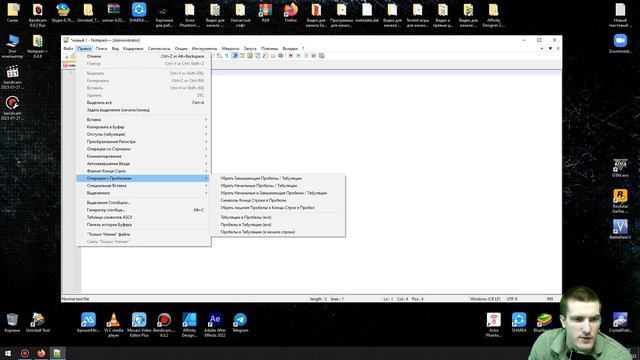This screenshot has height=360, width=640.
Task: Expand Формат Конца Строк submenu
Action: 144,171
